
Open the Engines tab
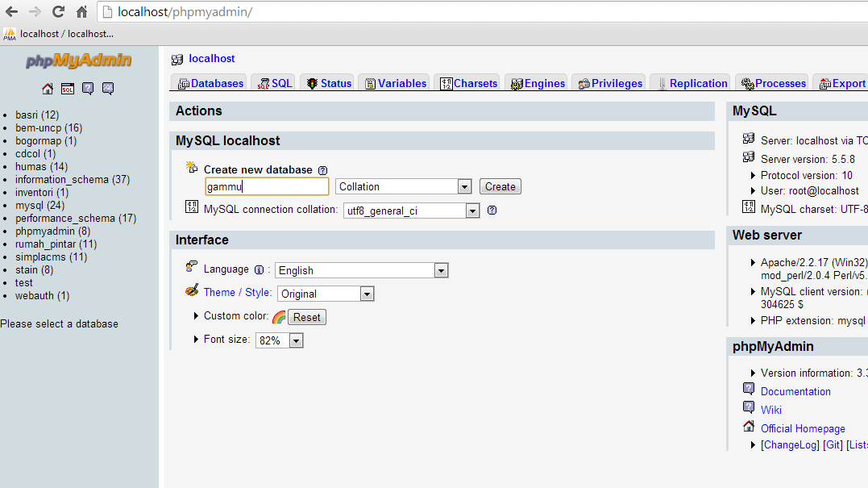(537, 83)
